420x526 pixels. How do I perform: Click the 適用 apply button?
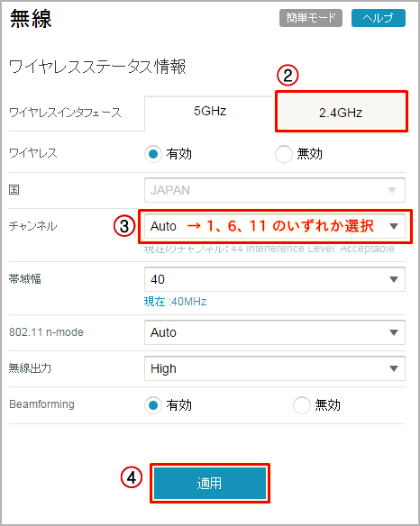tap(210, 484)
